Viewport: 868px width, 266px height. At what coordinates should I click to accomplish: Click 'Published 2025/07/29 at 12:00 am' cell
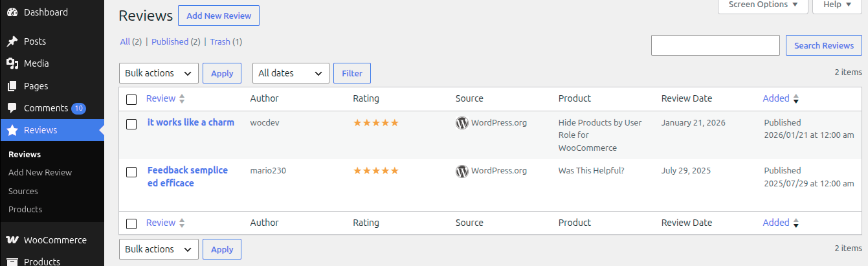(809, 177)
